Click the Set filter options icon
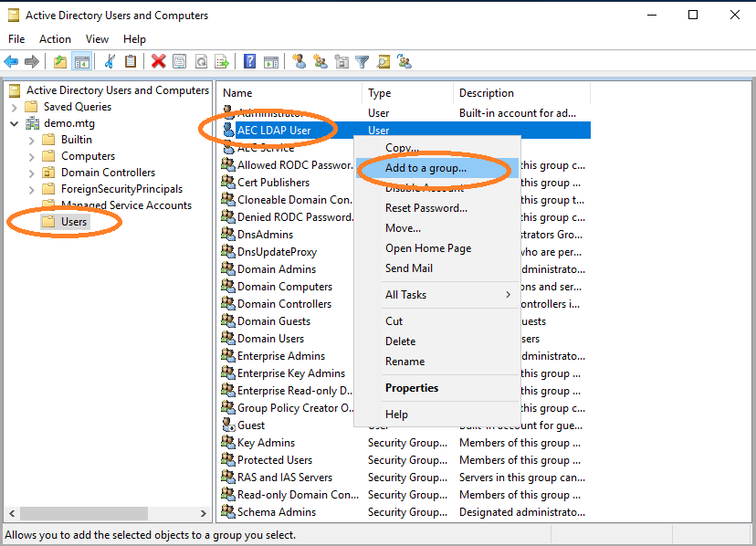The height and width of the screenshot is (546, 756). point(362,61)
